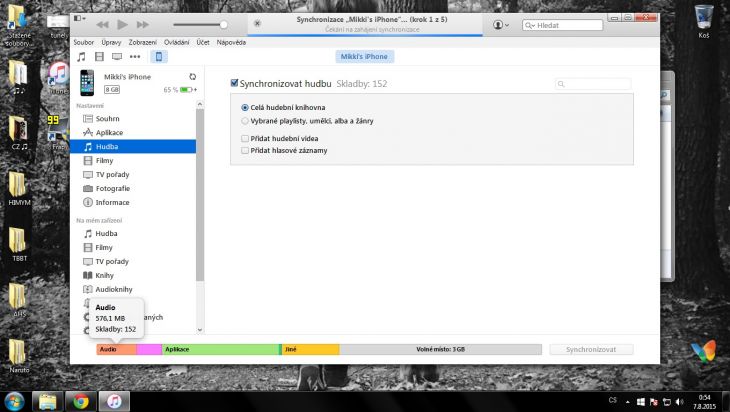Focus the Hledat search field
The width and height of the screenshot is (730, 412).
pos(562,25)
